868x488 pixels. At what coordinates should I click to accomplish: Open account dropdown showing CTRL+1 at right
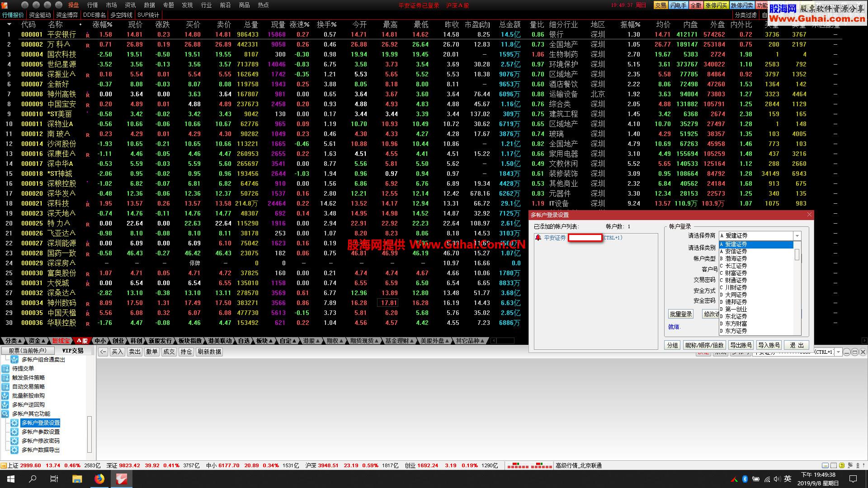pos(838,352)
